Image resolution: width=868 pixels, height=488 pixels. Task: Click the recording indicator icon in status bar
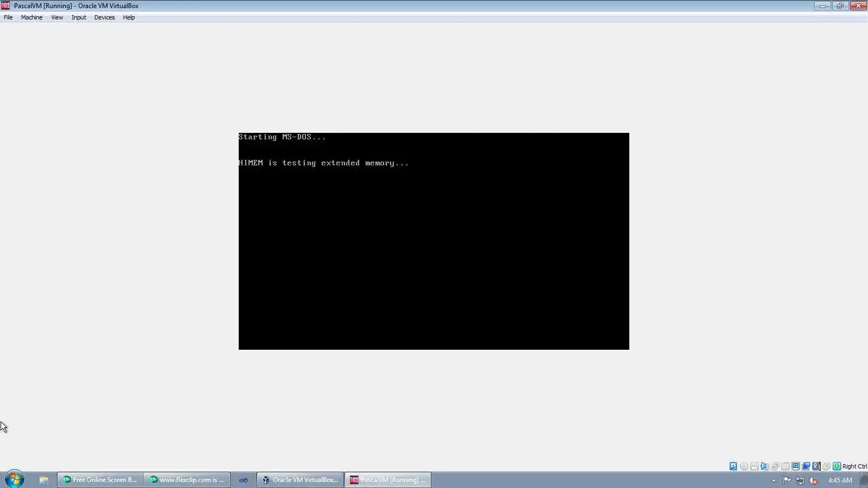click(x=806, y=466)
